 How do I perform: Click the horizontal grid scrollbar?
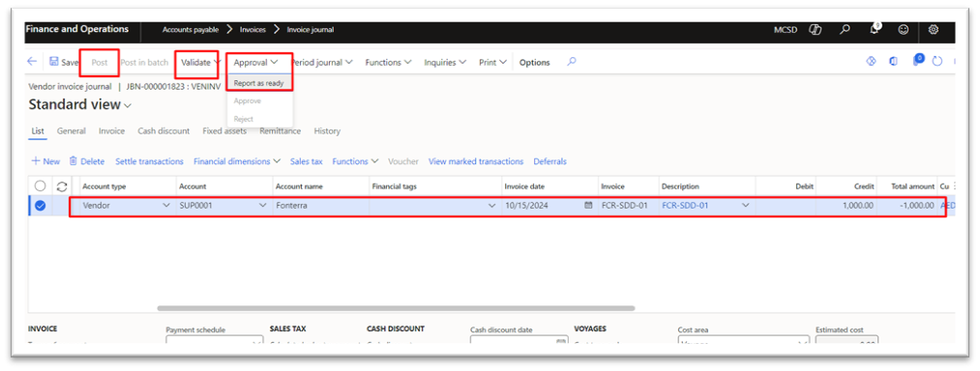point(396,308)
